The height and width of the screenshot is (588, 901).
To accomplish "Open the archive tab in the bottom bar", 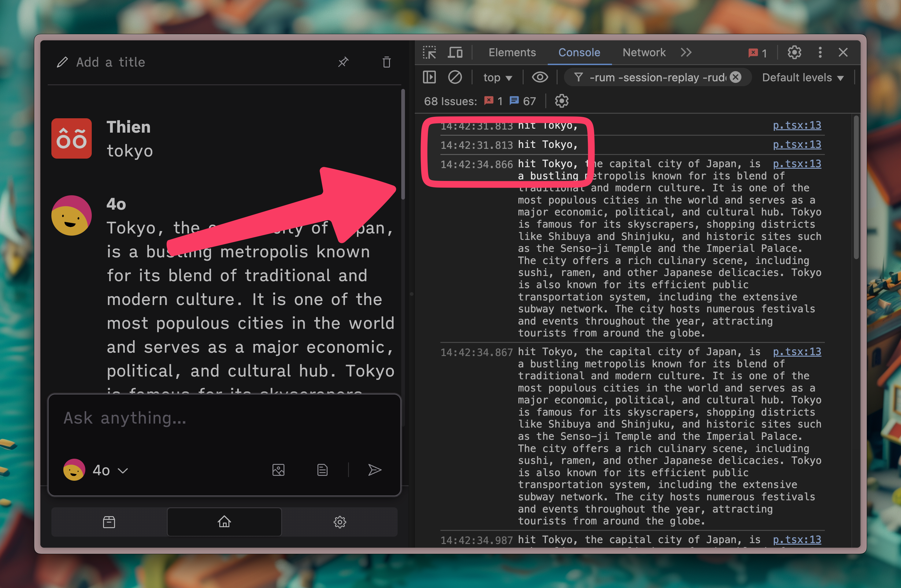I will 109,522.
